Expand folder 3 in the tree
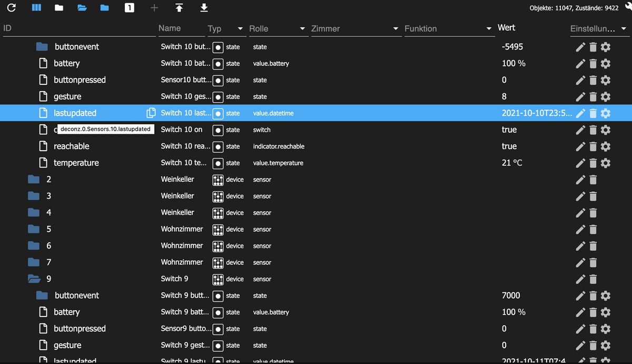 pos(34,196)
